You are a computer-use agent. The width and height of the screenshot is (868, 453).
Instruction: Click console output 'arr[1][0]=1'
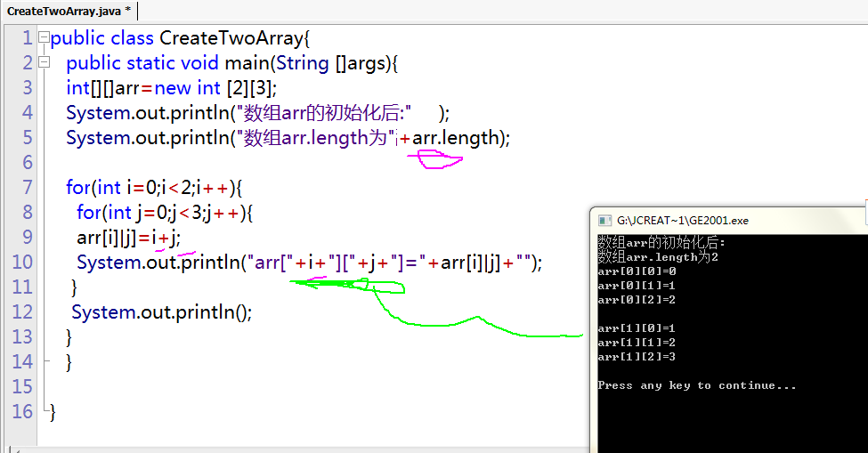(x=637, y=328)
